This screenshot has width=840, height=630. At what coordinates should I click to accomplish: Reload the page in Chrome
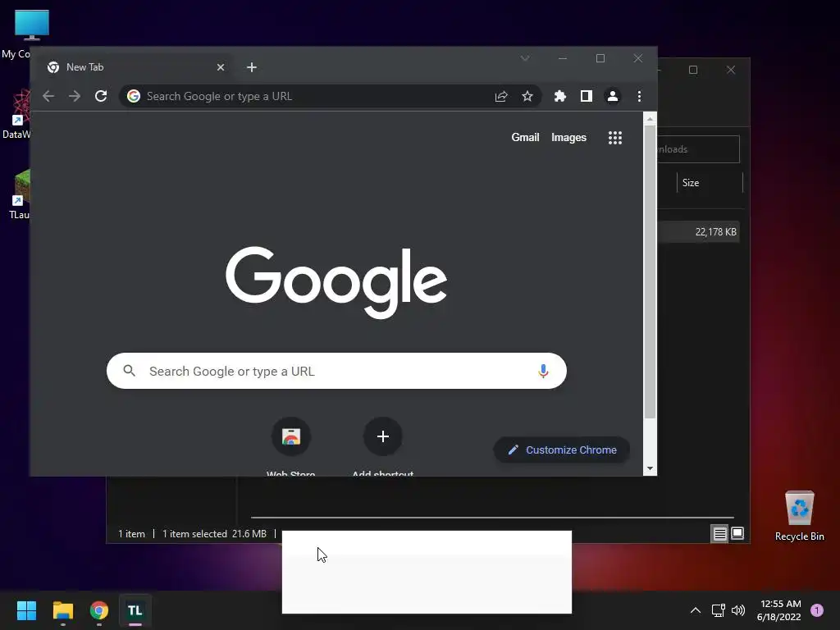click(x=101, y=96)
